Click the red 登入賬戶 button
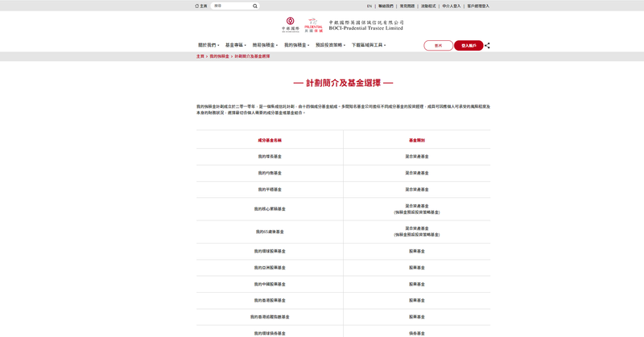This screenshot has width=644, height=337. [469, 46]
